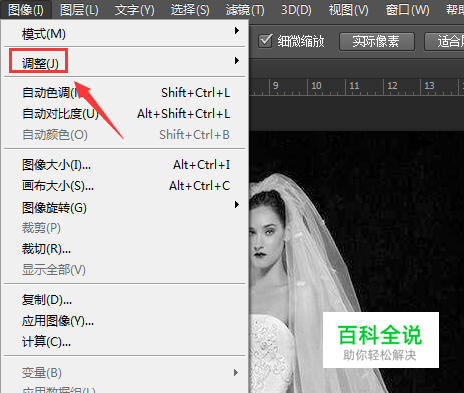
Task: Choose 自动色调 Shift+Ctrl+L
Action: [x=125, y=93]
